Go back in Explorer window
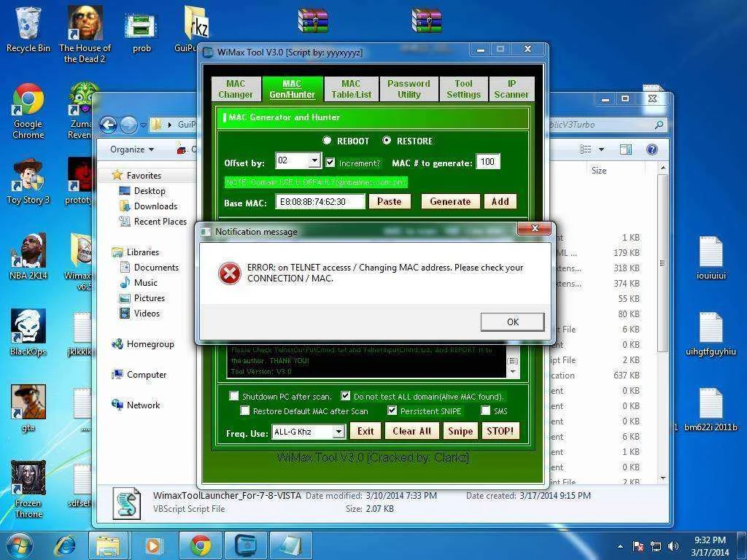The image size is (747, 560). coord(108,125)
